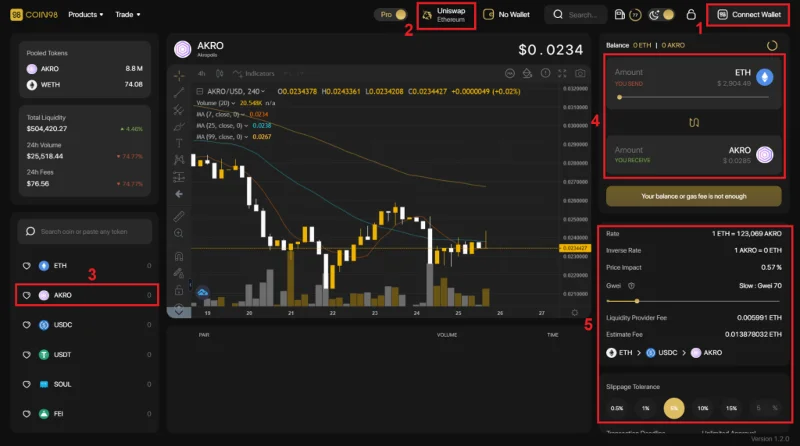
Task: Toggle the Pro mode switch
Action: 391,14
